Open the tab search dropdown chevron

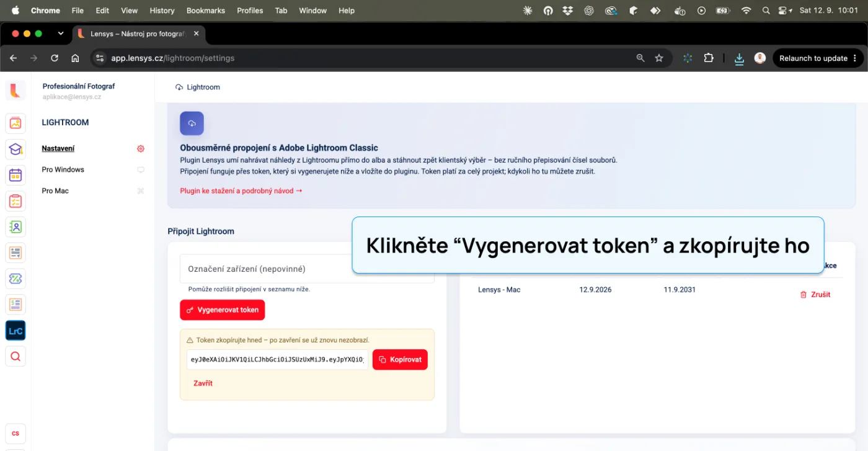61,33
